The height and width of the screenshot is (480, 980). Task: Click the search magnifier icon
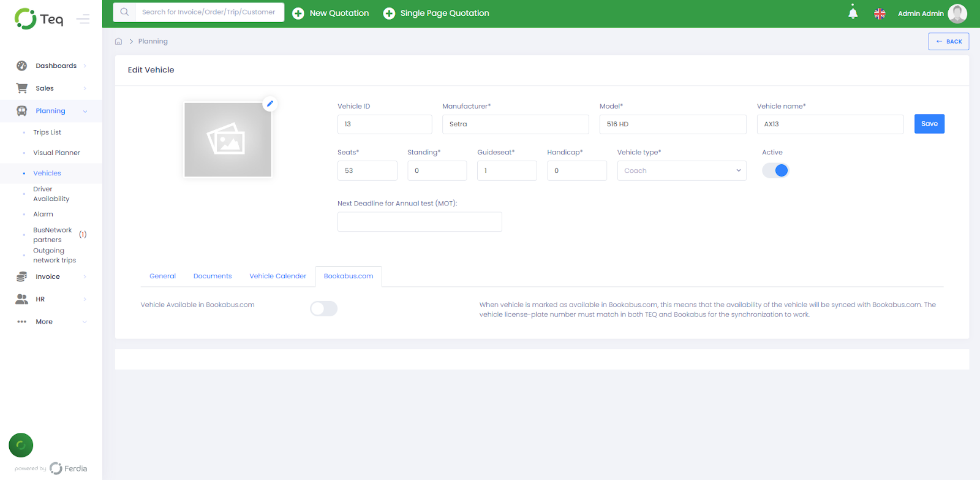(x=124, y=12)
